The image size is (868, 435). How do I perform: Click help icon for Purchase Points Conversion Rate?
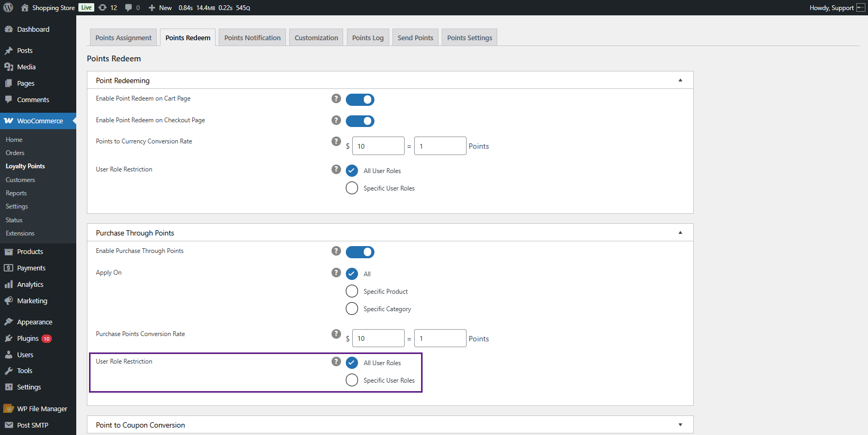336,334
